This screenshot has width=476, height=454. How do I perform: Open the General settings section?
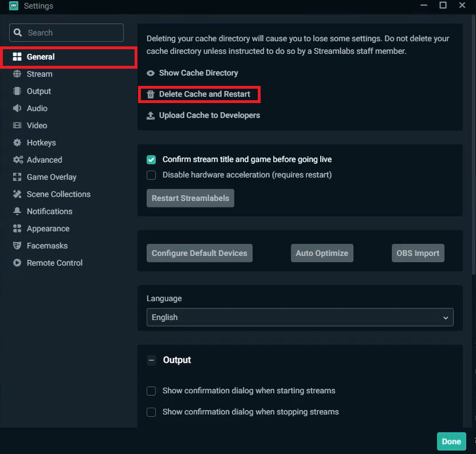coord(69,57)
